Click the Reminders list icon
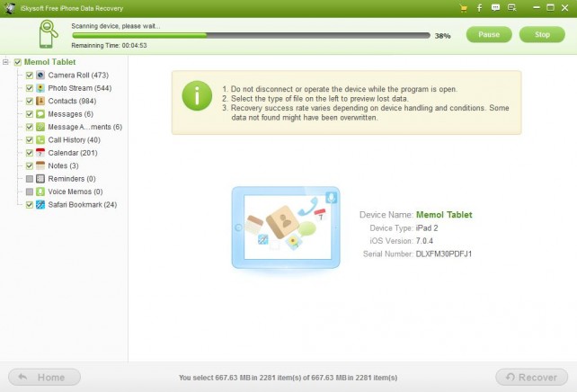 coord(40,179)
